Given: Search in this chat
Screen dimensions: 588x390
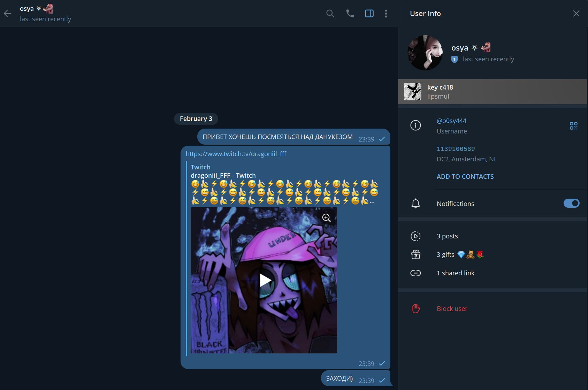Looking at the screenshot, I should click(x=330, y=14).
